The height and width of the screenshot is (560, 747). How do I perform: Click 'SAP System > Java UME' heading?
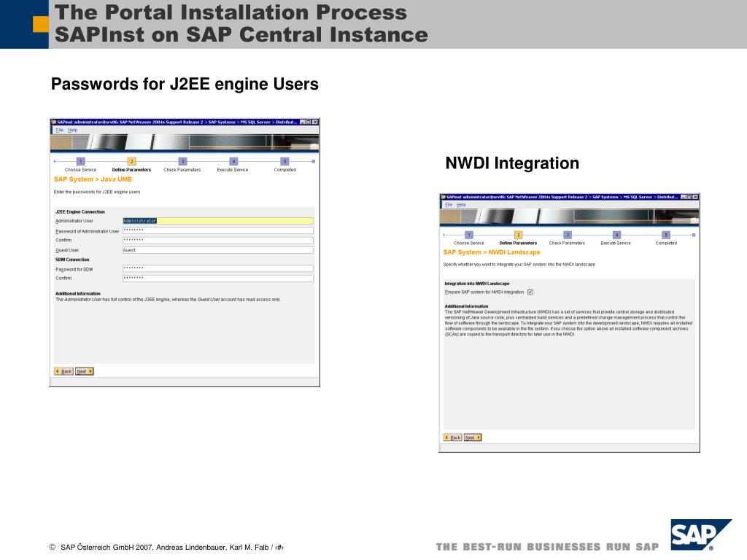(x=93, y=179)
